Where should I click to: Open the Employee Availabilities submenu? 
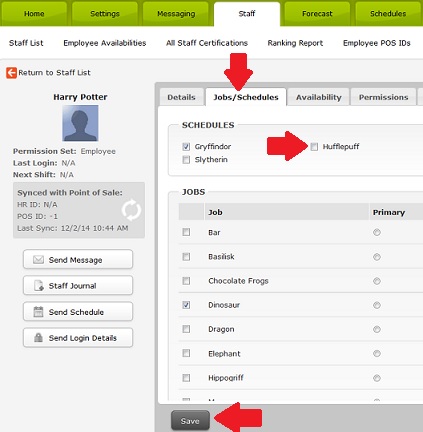[x=105, y=43]
